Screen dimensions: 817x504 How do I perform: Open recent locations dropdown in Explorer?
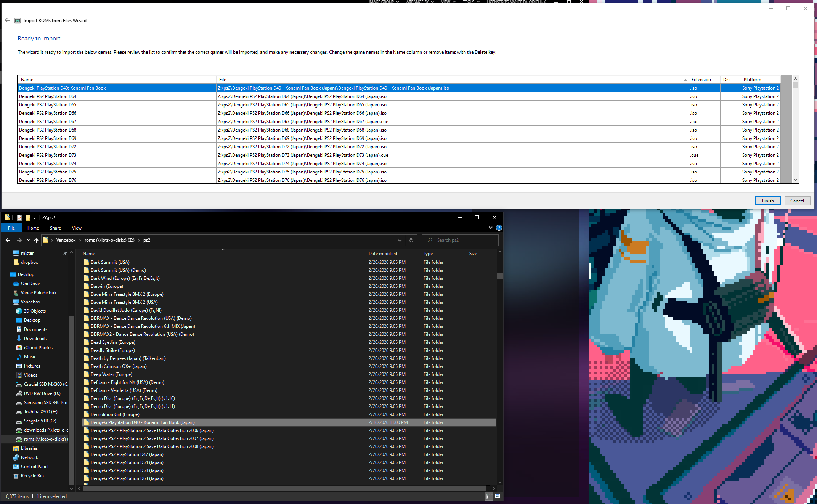click(28, 240)
